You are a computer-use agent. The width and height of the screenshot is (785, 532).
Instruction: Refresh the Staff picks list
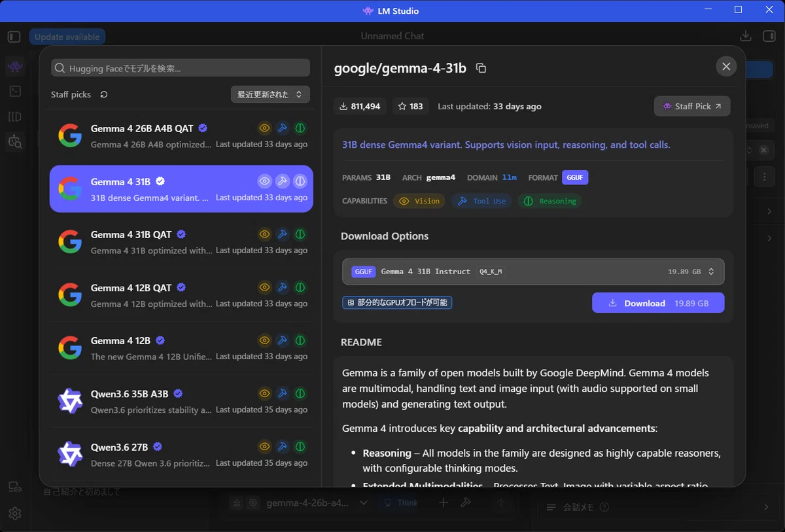tap(104, 94)
